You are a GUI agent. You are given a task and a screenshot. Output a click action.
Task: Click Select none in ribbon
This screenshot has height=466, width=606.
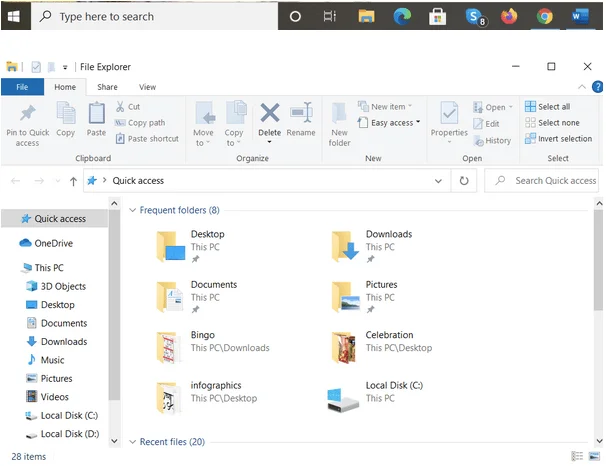tap(552, 123)
